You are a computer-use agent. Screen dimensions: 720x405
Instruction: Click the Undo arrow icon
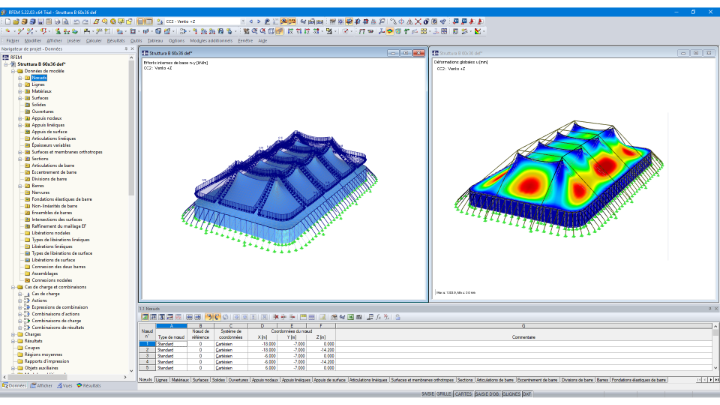(77, 22)
